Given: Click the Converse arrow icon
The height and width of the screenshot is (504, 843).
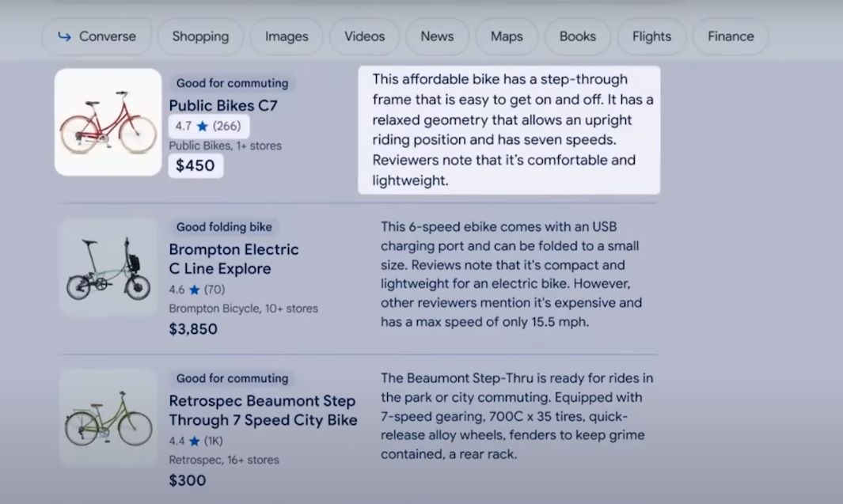Looking at the screenshot, I should click(65, 36).
